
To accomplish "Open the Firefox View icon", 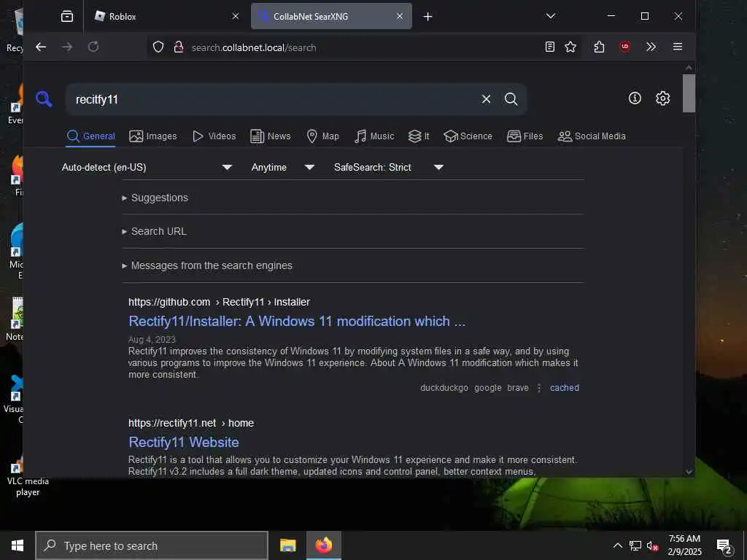I will (67, 17).
